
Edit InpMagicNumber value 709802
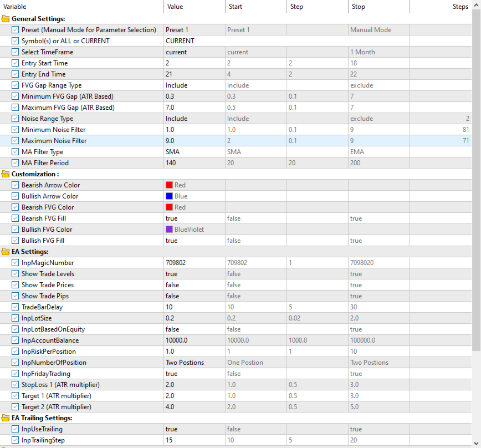(195, 263)
